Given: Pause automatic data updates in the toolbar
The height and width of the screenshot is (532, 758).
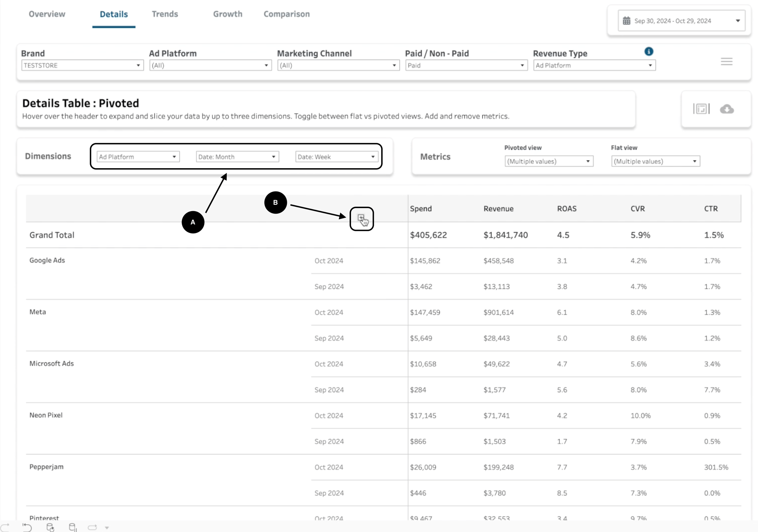Looking at the screenshot, I should [x=73, y=527].
